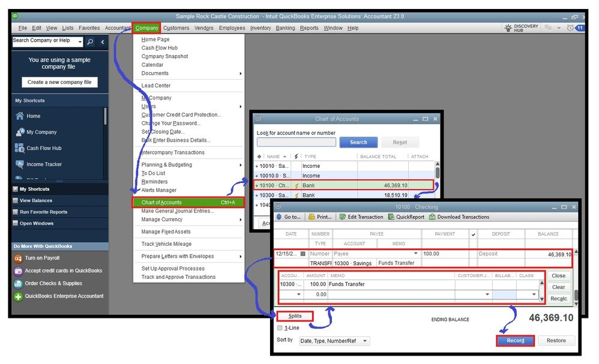Click Look for account name input field
599x364 pixels.
296,142
